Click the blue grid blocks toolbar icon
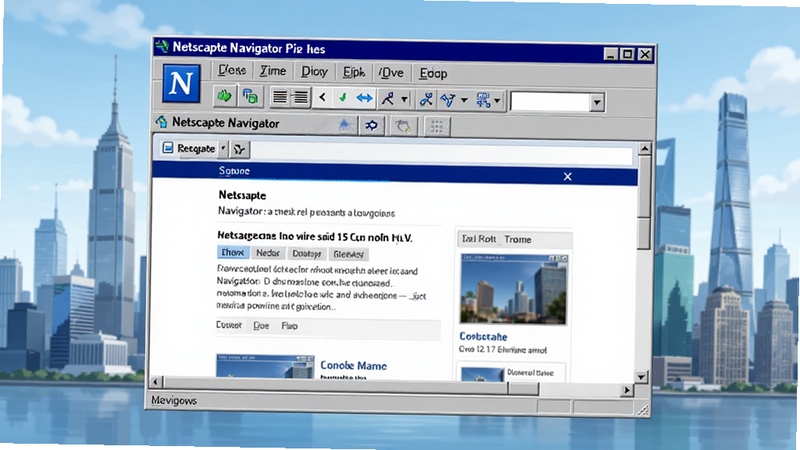This screenshot has width=800, height=450. click(483, 100)
